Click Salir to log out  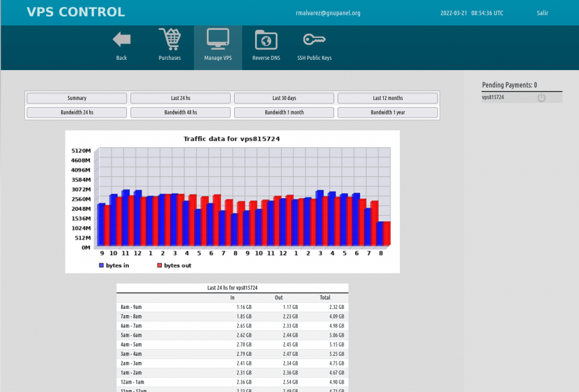click(x=542, y=12)
